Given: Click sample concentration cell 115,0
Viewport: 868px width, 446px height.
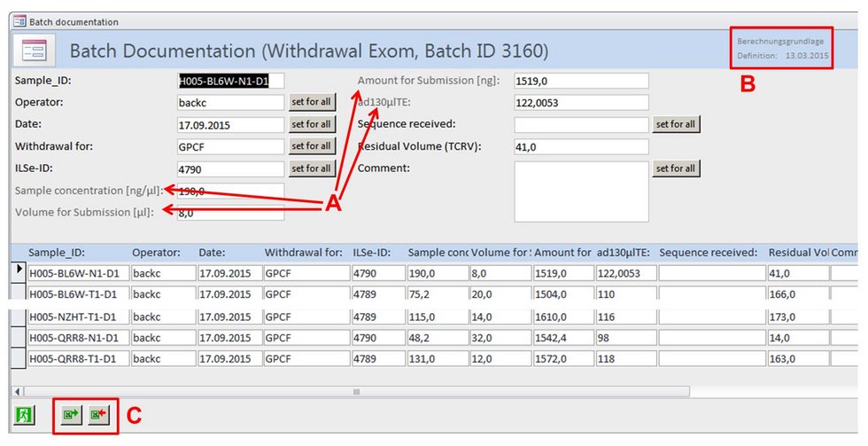Looking at the screenshot, I should (x=438, y=317).
